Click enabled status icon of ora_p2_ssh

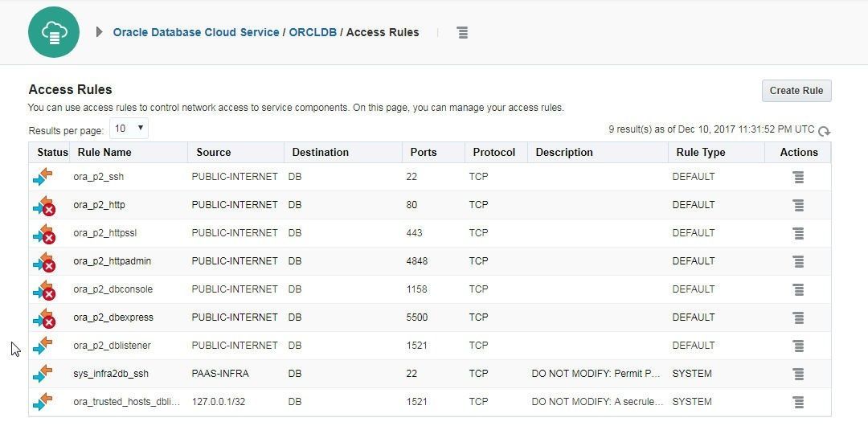(43, 178)
